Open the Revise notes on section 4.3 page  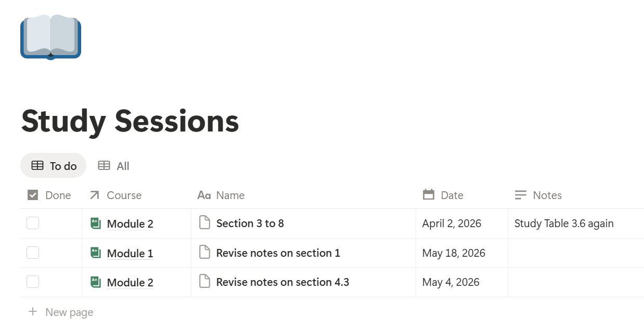tap(282, 282)
